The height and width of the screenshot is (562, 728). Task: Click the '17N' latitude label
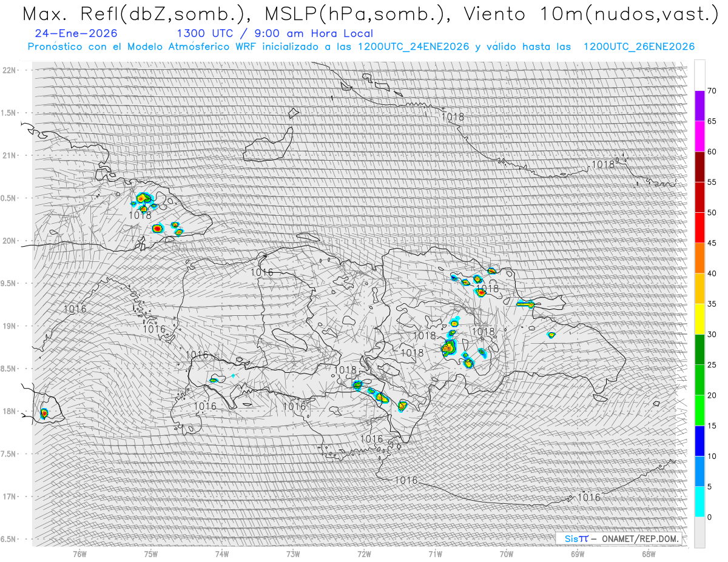pyautogui.click(x=10, y=497)
